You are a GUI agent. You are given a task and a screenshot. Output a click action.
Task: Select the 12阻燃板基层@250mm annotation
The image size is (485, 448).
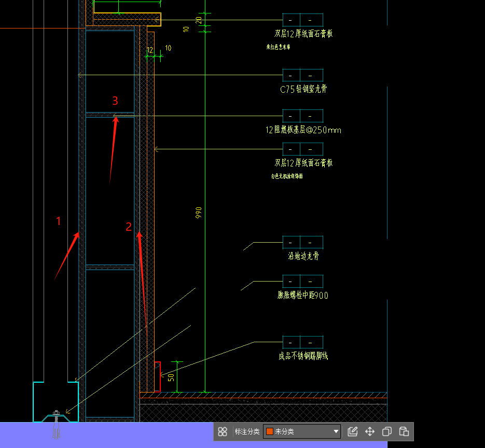coord(303,130)
